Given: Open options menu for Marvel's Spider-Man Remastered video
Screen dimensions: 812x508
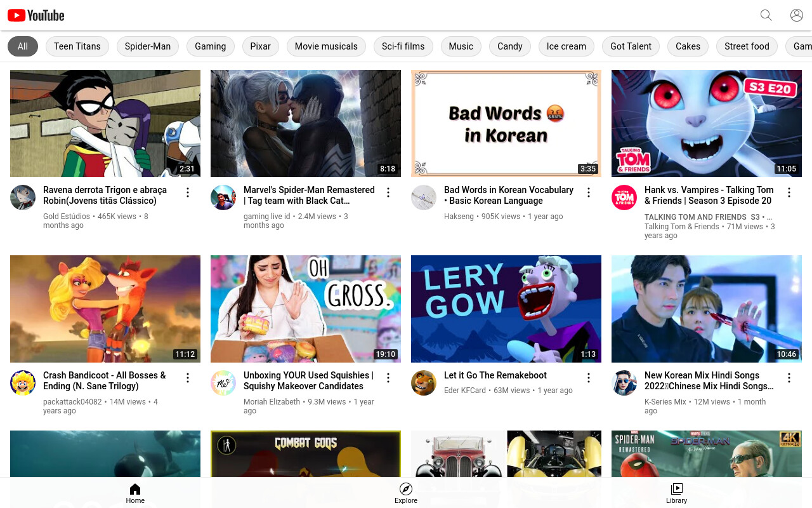Looking at the screenshot, I should coord(388,192).
